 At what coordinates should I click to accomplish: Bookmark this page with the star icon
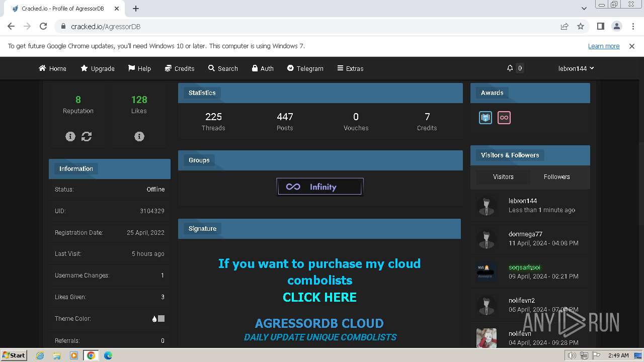pyautogui.click(x=581, y=26)
